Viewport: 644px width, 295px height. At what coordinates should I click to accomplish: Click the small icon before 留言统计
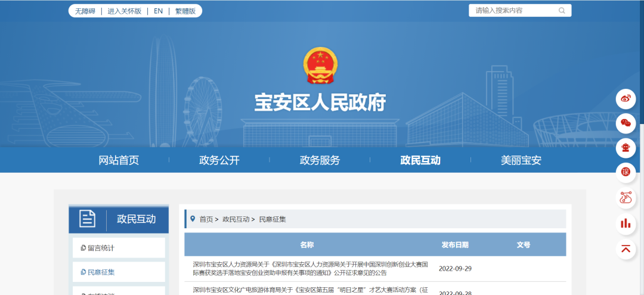pos(83,248)
